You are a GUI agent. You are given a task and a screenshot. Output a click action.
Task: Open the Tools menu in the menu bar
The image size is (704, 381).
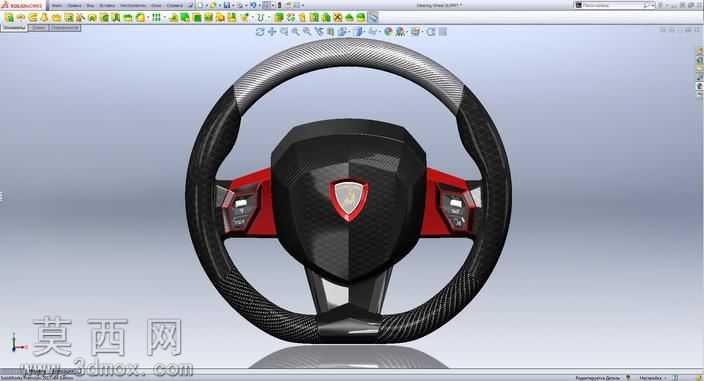[x=132, y=5]
